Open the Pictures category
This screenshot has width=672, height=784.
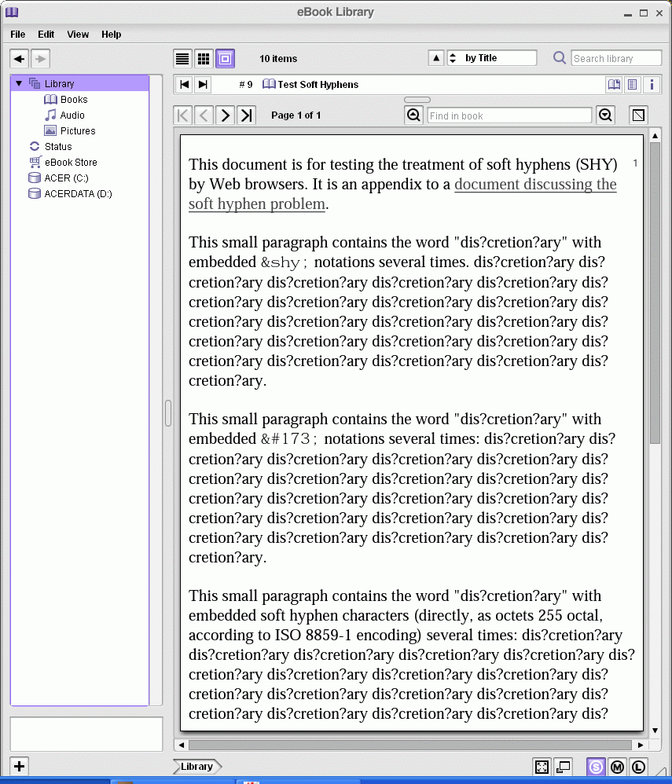point(78,131)
